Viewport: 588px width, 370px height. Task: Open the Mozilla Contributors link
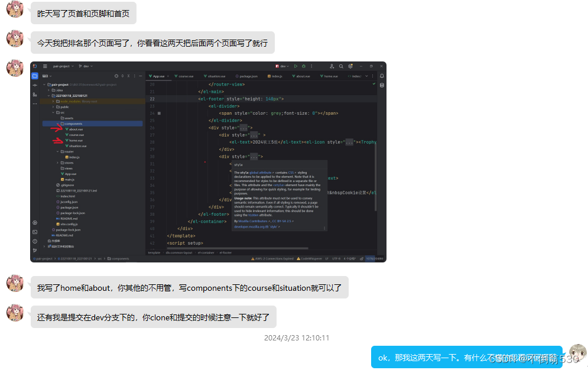click(x=254, y=221)
